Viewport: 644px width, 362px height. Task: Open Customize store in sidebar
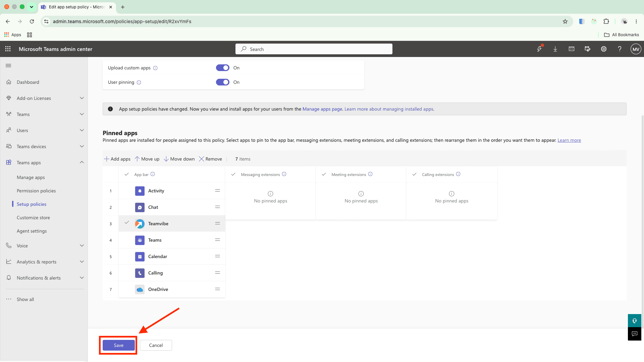coord(33,218)
